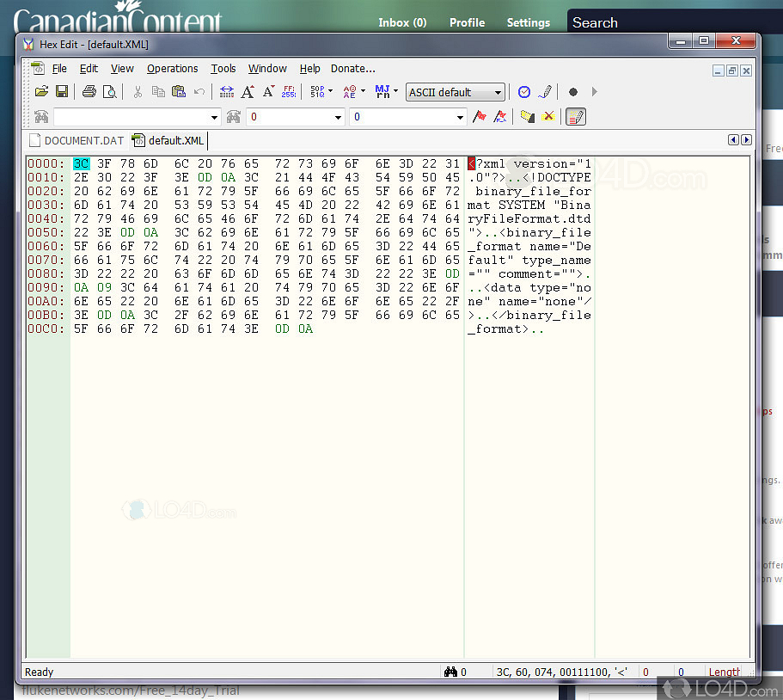
Task: Click the Length field in status bar
Action: (725, 672)
